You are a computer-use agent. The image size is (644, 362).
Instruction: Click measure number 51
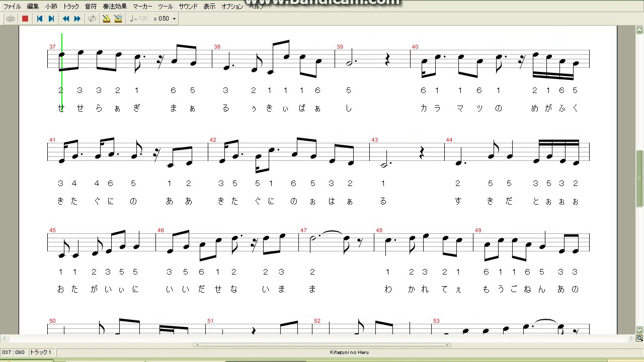(210, 321)
